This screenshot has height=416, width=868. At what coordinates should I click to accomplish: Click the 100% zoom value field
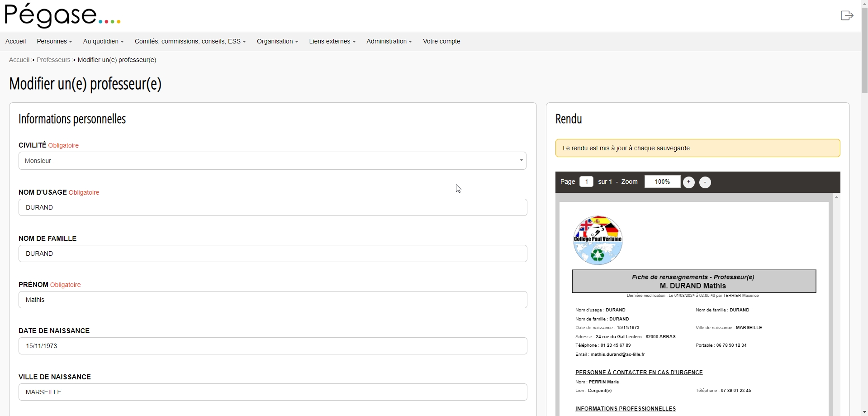[662, 182]
